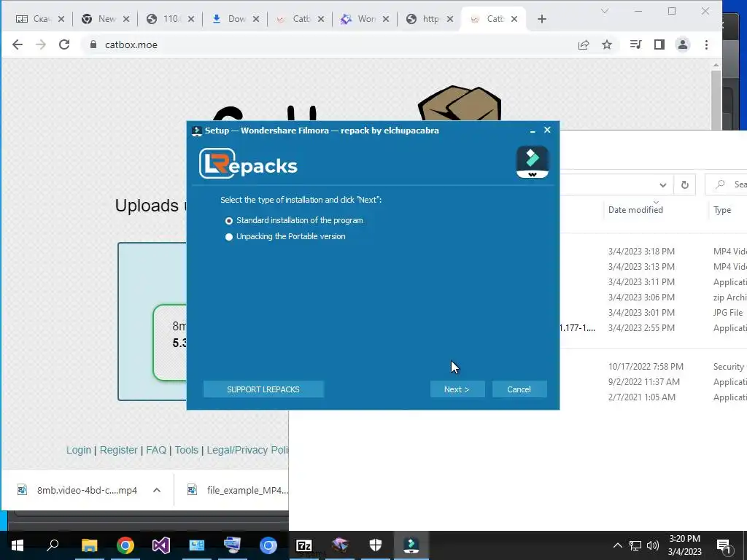Select file dated 10/17/2022 7:58 PM

tap(646, 367)
